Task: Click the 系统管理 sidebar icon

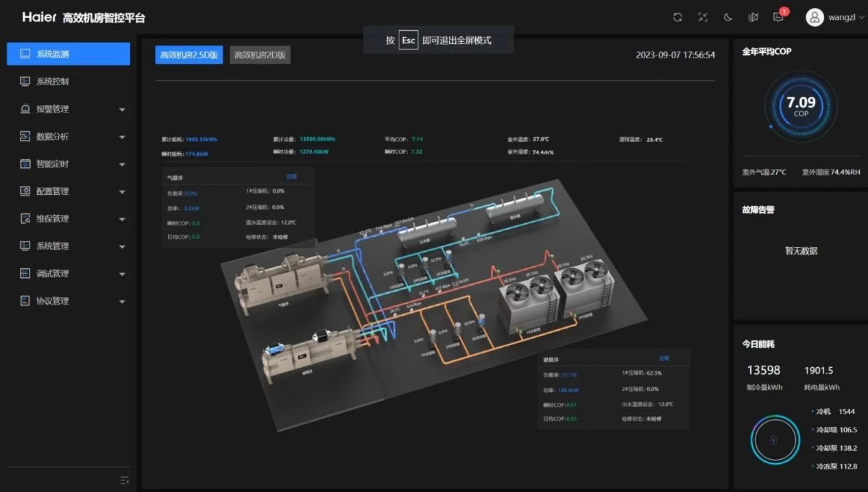Action: [25, 246]
